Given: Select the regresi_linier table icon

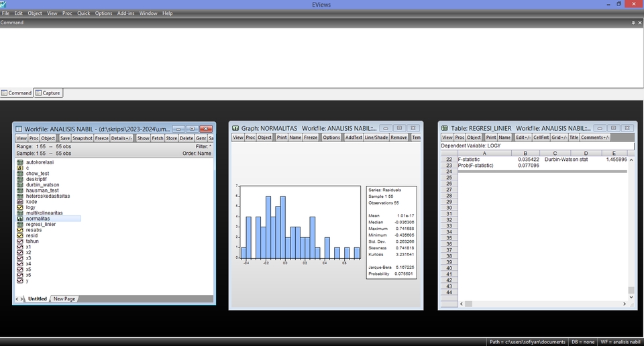Looking at the screenshot, I should pos(19,224).
